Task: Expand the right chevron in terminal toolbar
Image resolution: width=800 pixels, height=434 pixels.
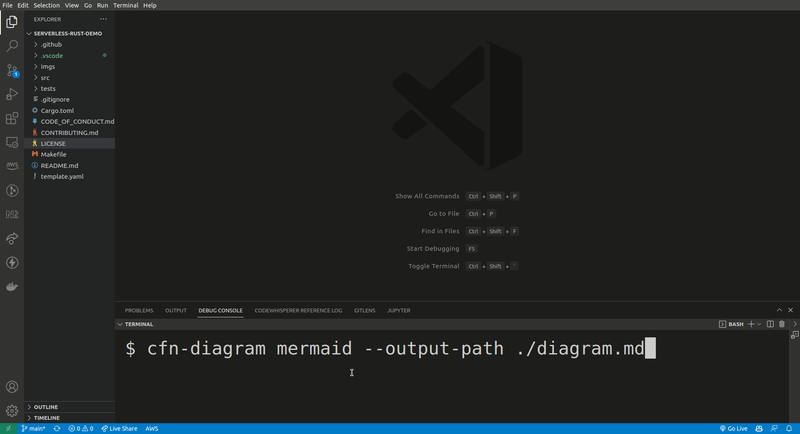Action: coord(794,324)
